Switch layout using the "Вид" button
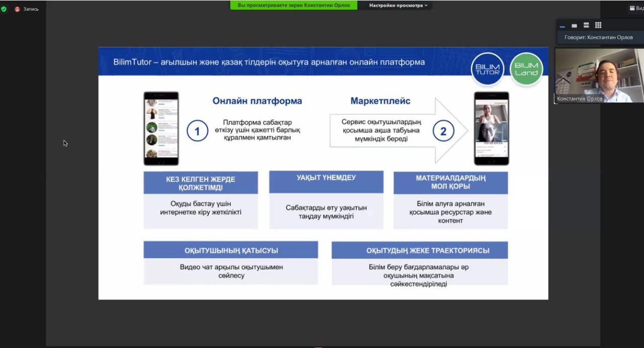This screenshot has width=644, height=348. (636, 8)
